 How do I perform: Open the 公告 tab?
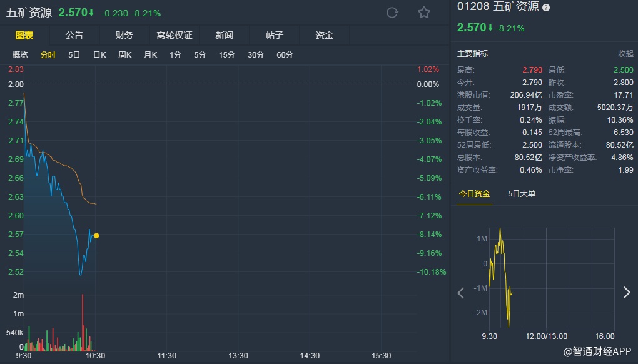coord(74,35)
